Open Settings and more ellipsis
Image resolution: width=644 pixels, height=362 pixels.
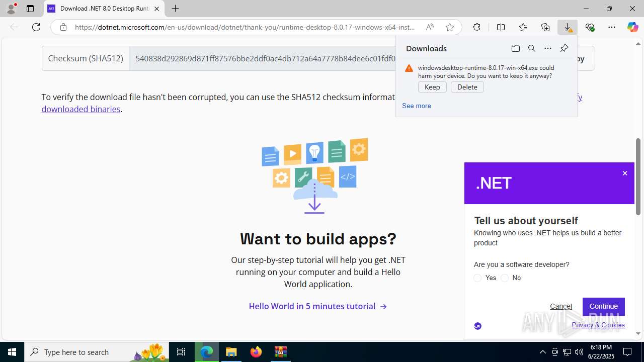point(612,27)
